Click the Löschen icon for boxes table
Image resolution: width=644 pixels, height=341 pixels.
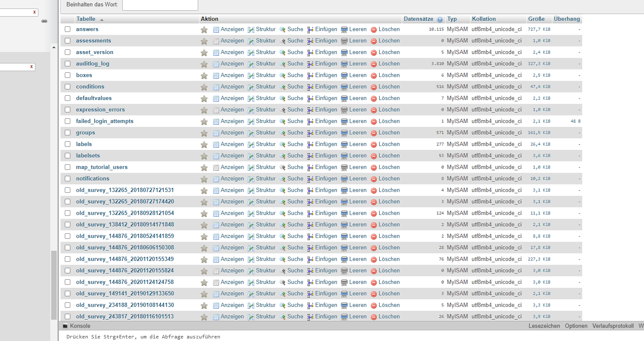(x=374, y=76)
